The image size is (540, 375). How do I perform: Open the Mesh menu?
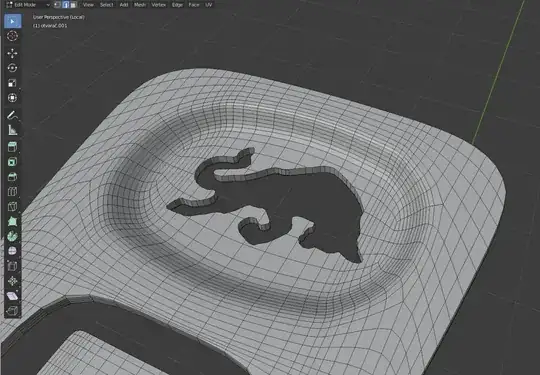pos(140,4)
